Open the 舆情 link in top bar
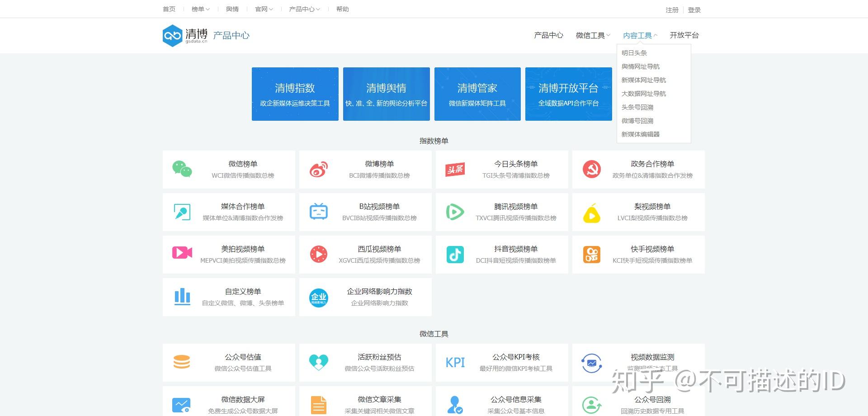This screenshot has width=868, height=416. pyautogui.click(x=232, y=9)
